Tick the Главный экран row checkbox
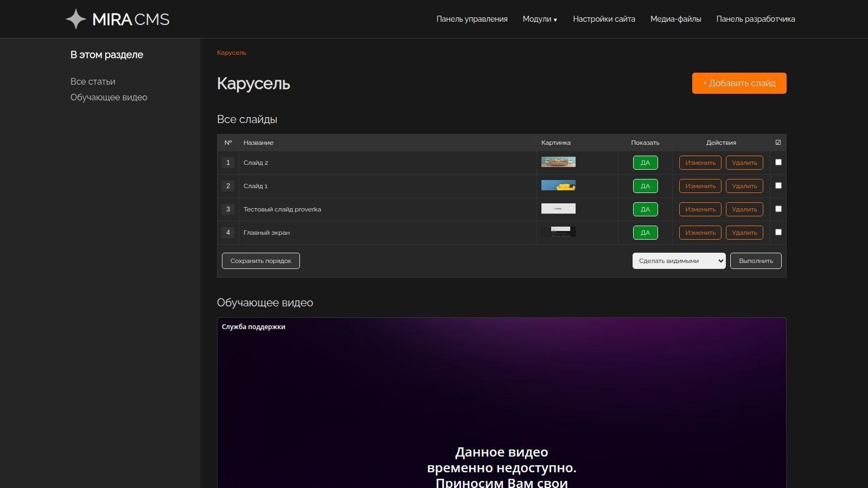868x488 pixels. [778, 232]
